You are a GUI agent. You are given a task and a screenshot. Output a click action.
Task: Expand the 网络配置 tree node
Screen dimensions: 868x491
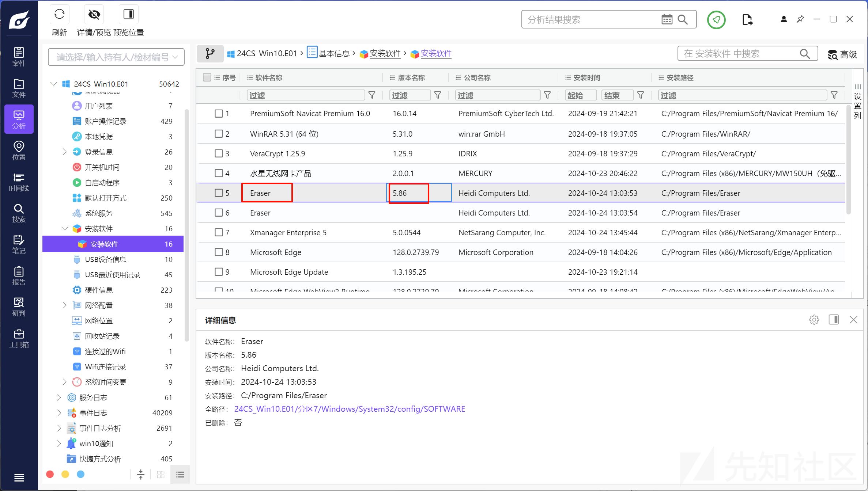tap(64, 305)
